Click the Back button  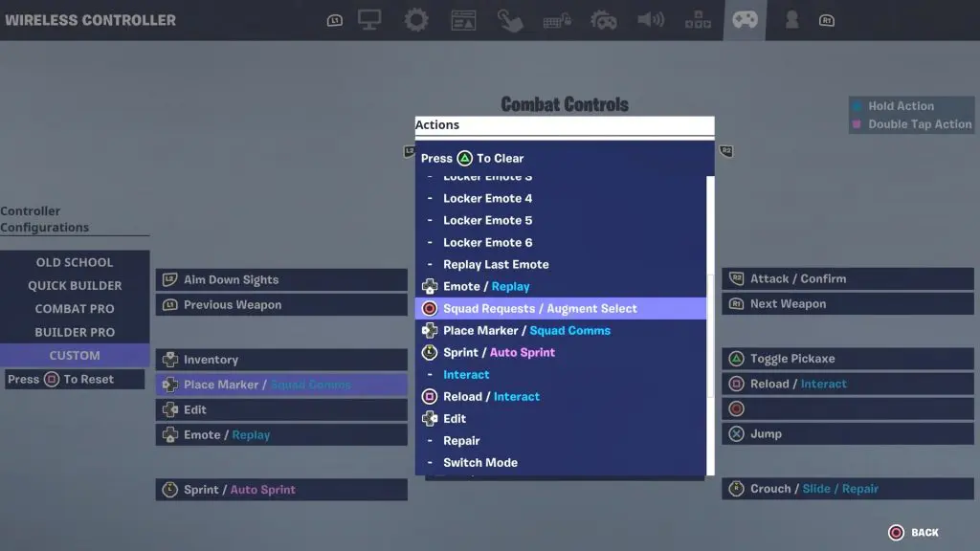click(914, 533)
